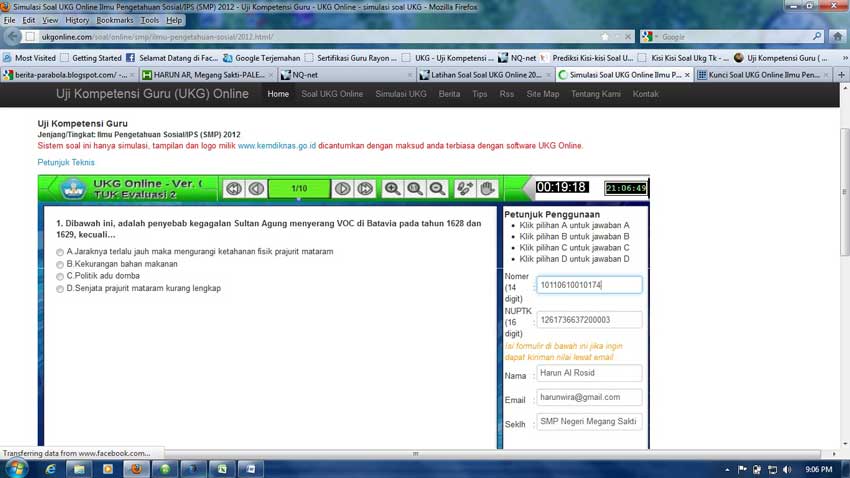Switch to Firefox on the taskbar
Viewport: 850px width, 478px height.
[136, 469]
